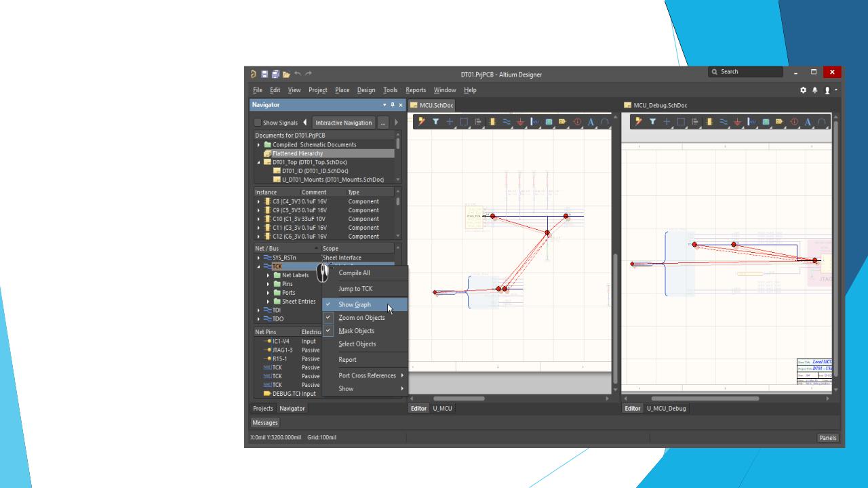Expand Compiled Schematic Documents node

pos(258,144)
